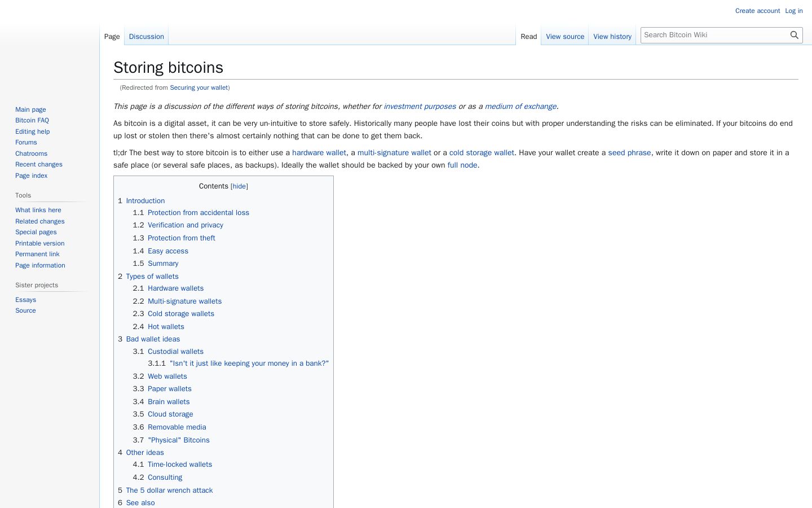
Task: Open medium of exchange link
Action: pyautogui.click(x=520, y=106)
